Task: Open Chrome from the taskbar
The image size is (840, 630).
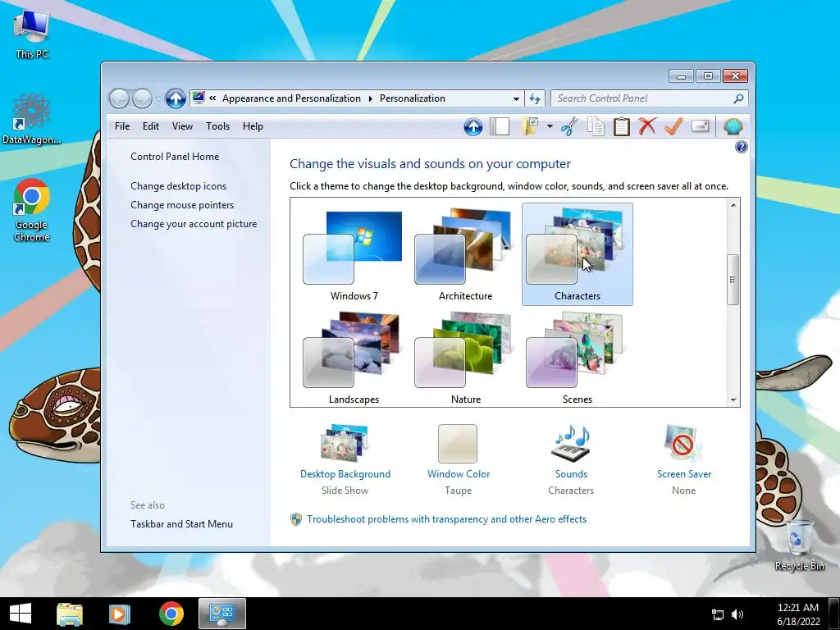Action: 171,614
